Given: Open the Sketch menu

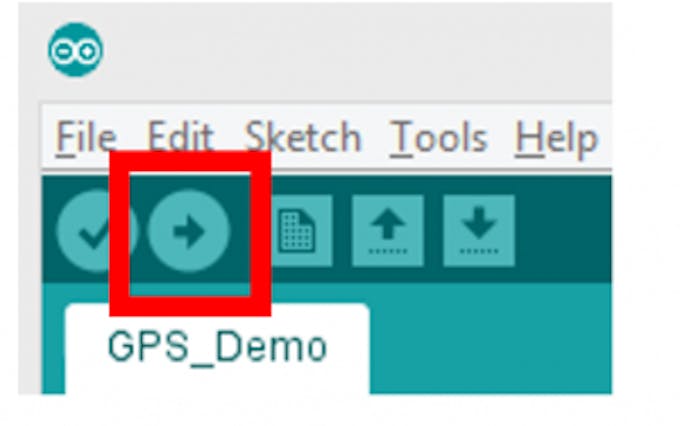Looking at the screenshot, I should pyautogui.click(x=303, y=139).
